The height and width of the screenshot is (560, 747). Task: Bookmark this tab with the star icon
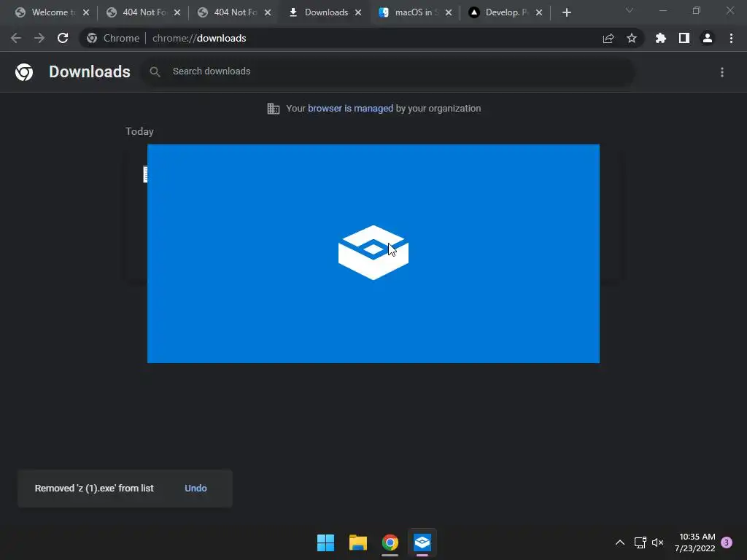click(x=632, y=38)
